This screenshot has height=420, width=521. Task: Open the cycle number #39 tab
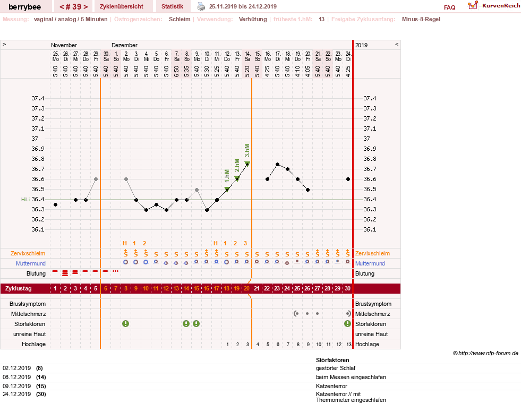click(x=73, y=7)
